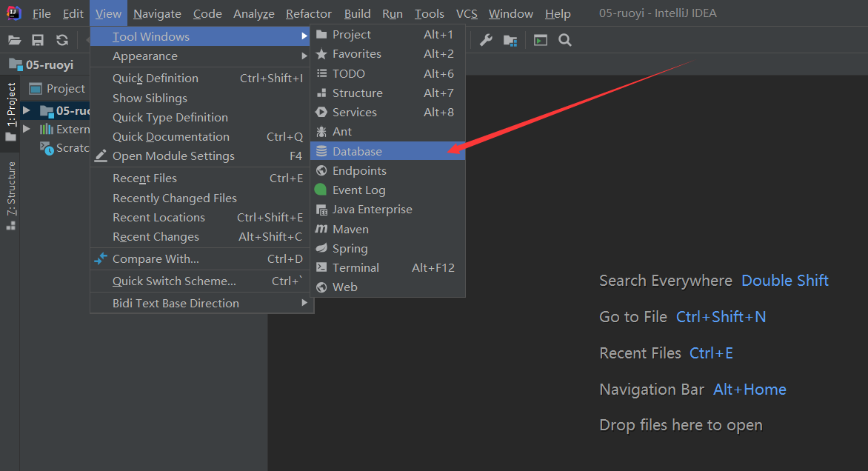Expand the External Libraries tree node
This screenshot has width=868, height=471.
click(26, 129)
